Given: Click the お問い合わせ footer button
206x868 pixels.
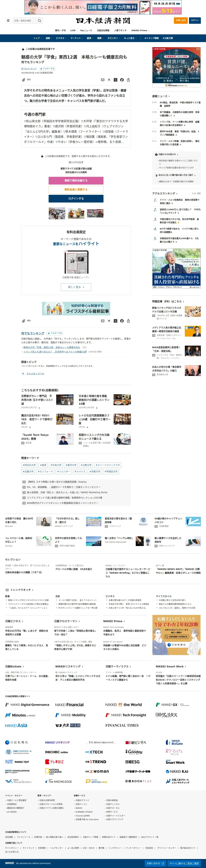Looking at the screenshot, I should pos(155,863).
